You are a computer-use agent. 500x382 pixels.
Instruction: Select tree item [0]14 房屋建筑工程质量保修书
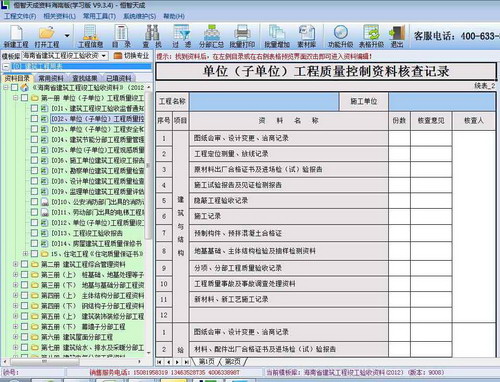(x=97, y=243)
